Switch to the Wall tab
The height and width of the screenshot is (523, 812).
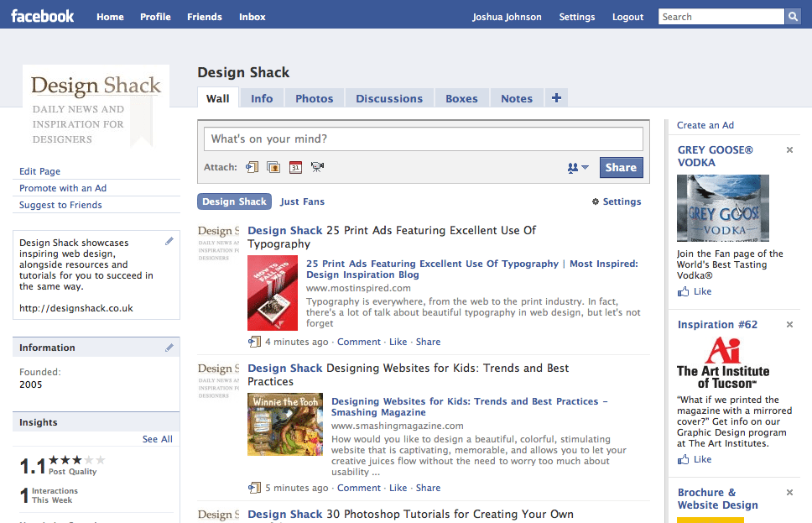tap(217, 98)
